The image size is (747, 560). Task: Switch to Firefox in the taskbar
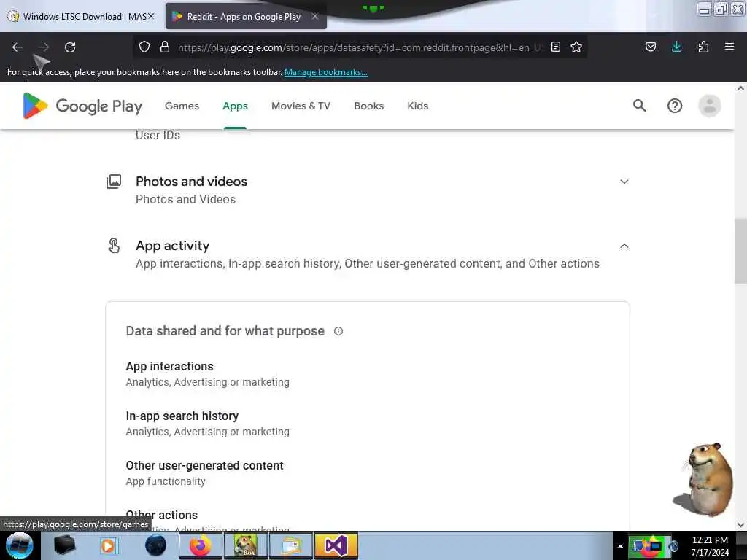coord(201,545)
